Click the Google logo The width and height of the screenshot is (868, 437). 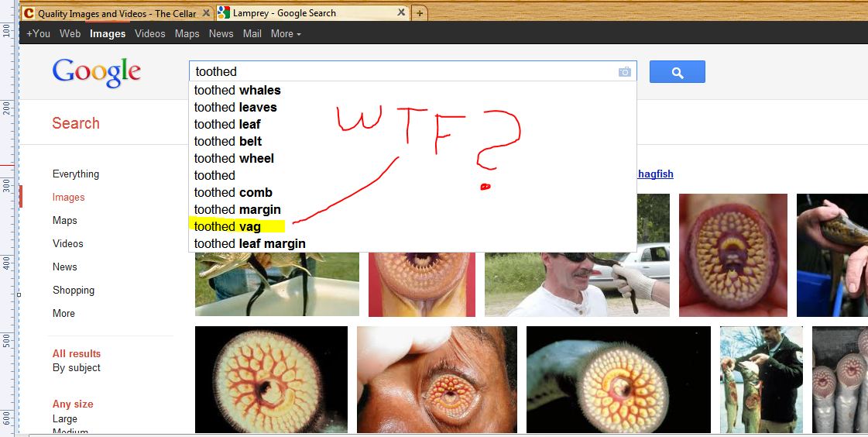[97, 73]
